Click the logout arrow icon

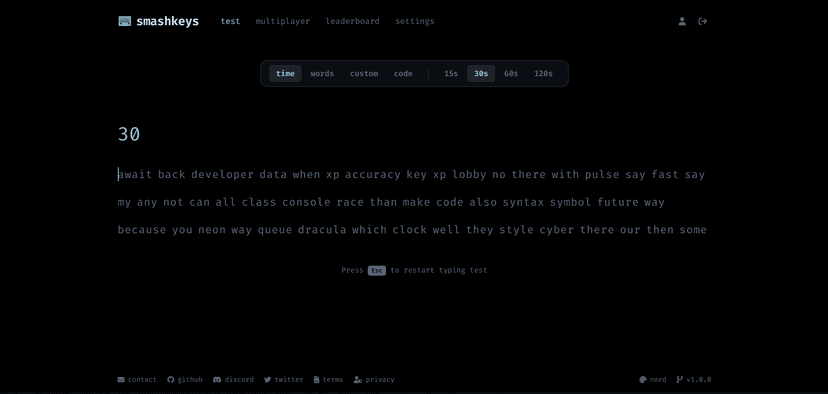pyautogui.click(x=703, y=21)
